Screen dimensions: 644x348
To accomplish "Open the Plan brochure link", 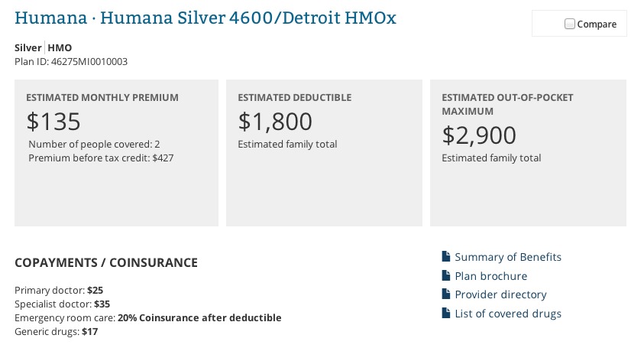I will tap(490, 276).
